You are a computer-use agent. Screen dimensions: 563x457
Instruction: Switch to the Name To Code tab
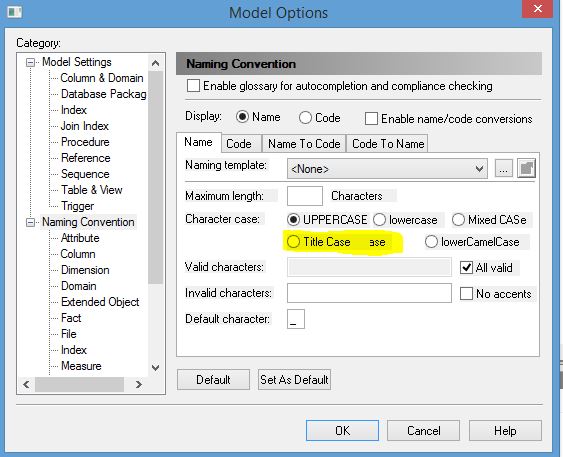(304, 144)
